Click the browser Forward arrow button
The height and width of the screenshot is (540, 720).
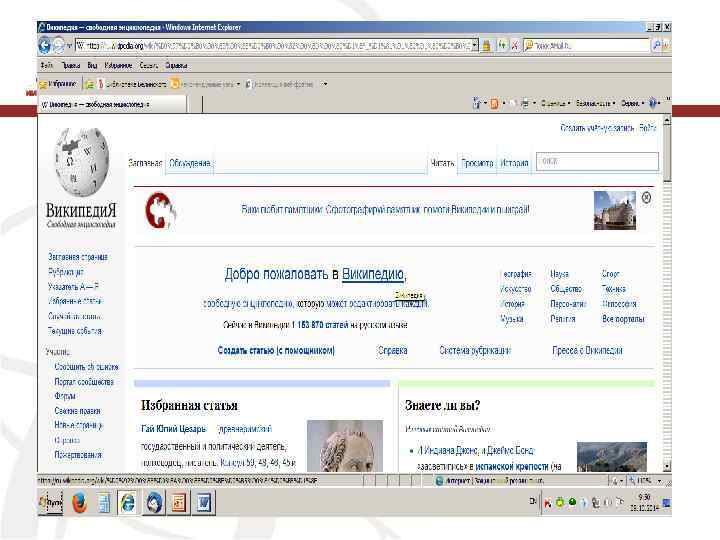[59, 45]
